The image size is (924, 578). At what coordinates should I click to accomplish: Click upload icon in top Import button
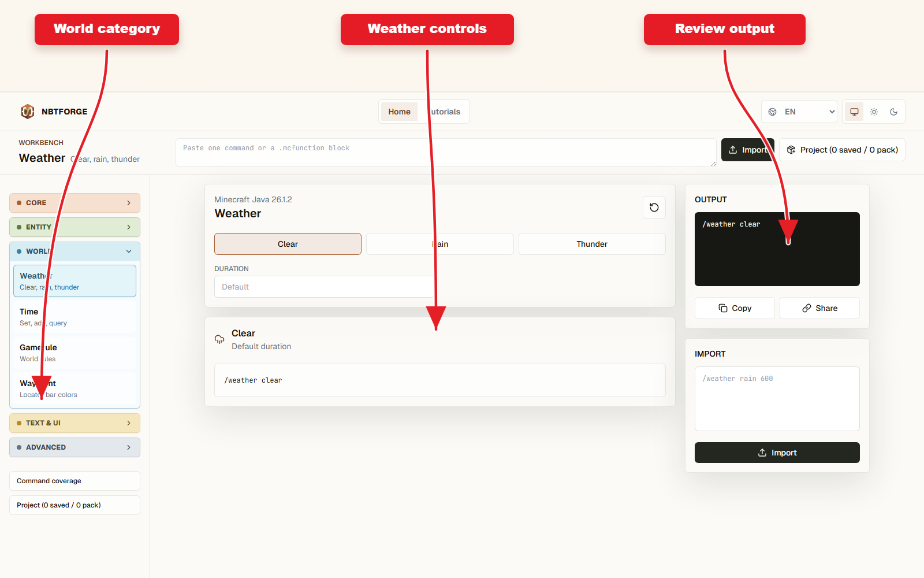tap(733, 150)
